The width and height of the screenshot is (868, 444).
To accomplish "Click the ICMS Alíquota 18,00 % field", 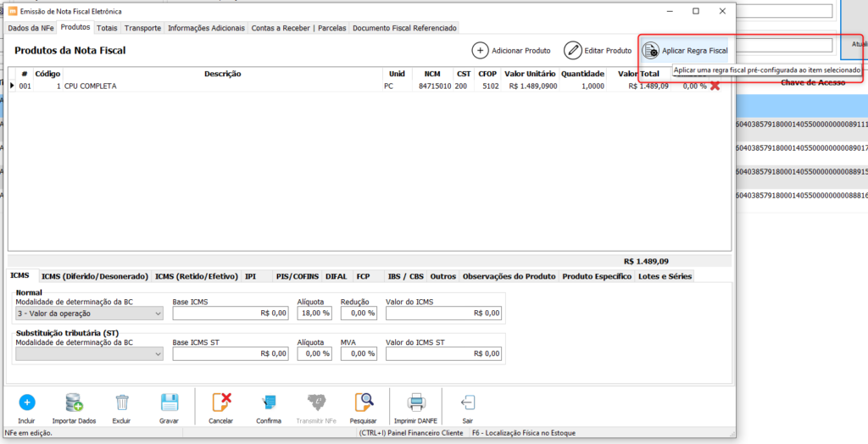I will (x=314, y=314).
